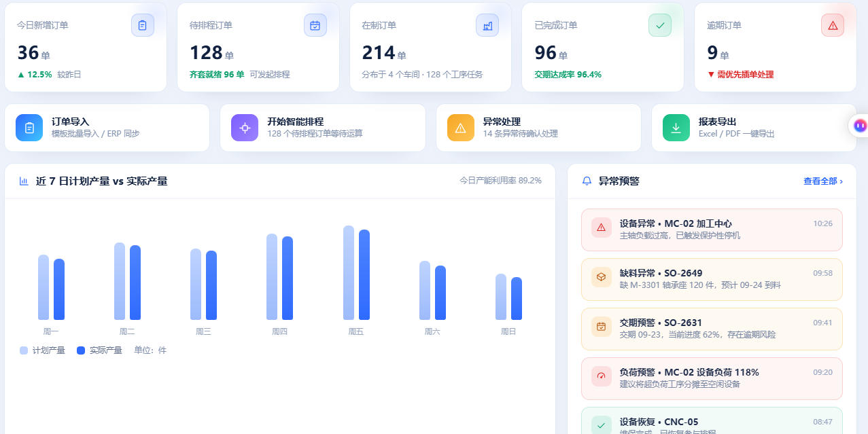Click the 周六 axis label
Screen dimensions: 868x434
pos(432,331)
